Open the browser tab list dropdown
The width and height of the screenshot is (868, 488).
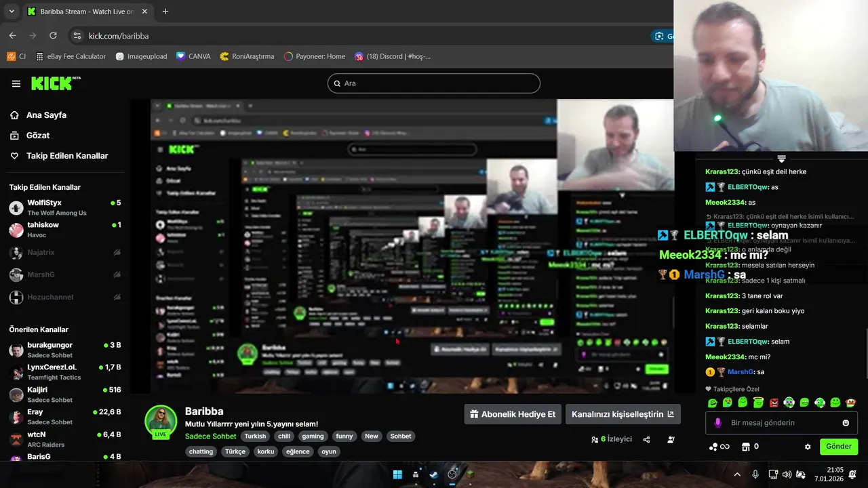(x=12, y=12)
